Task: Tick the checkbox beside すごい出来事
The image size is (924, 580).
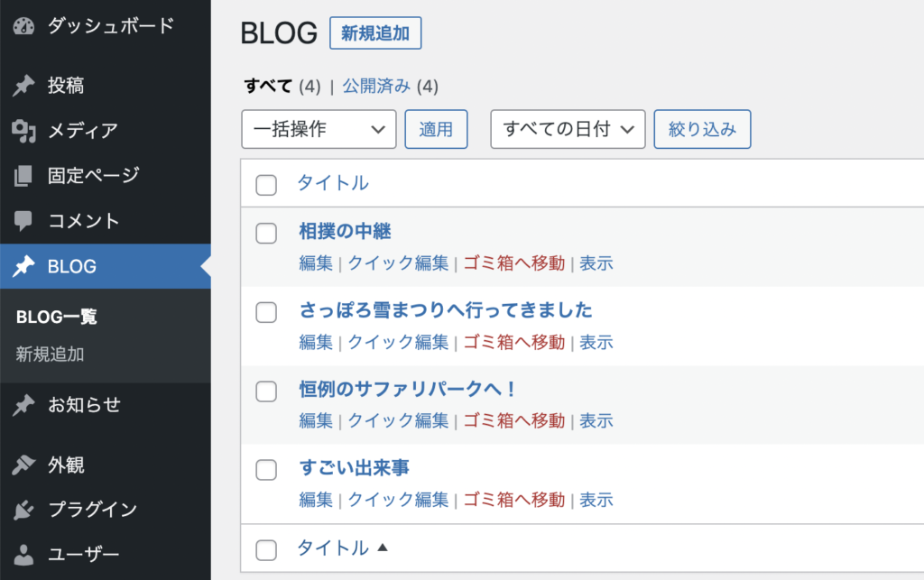Action: 266,470
